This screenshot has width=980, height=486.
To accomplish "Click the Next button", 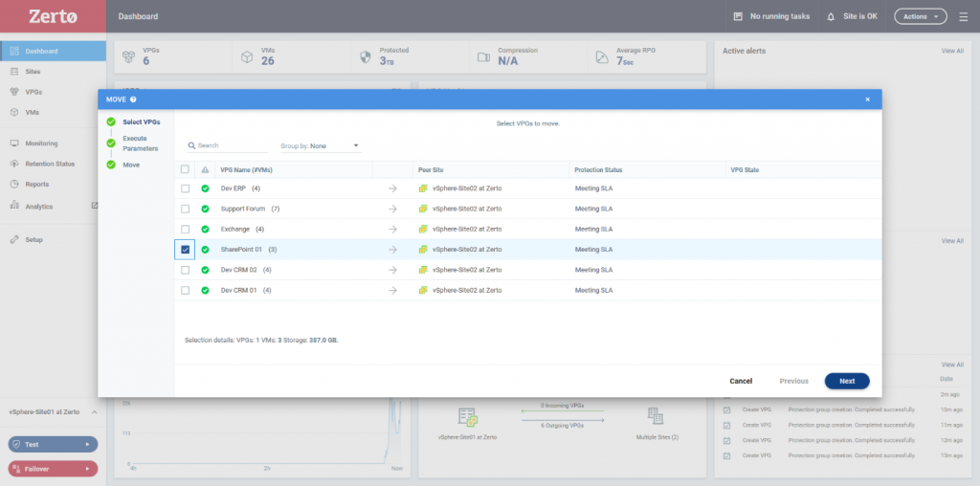I will [846, 381].
